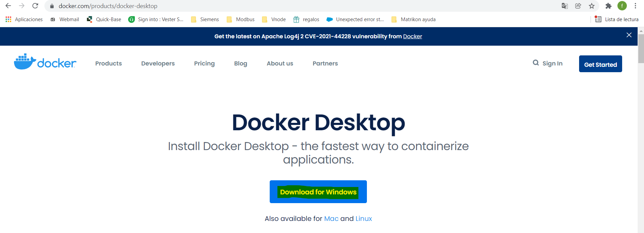
Task: Dismiss the Log4j vulnerability banner
Action: 629,35
